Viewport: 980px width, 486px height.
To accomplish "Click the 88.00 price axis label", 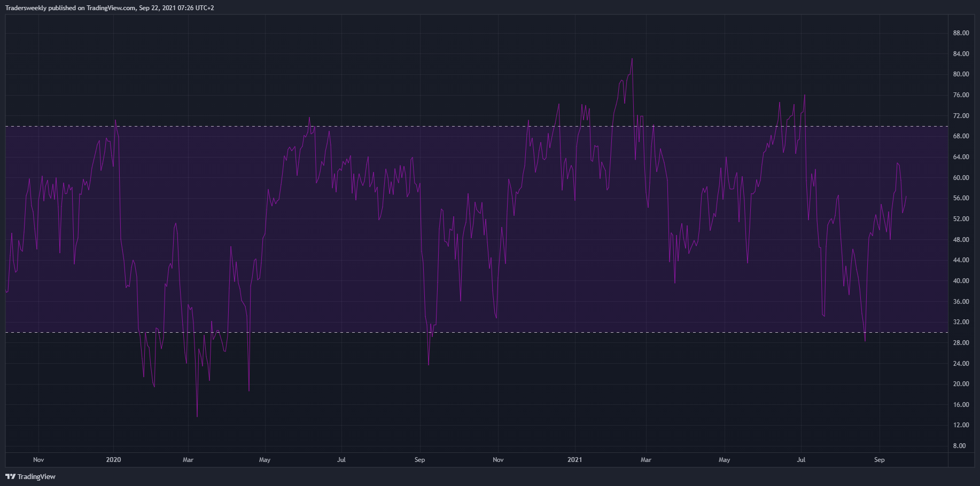I will point(961,33).
